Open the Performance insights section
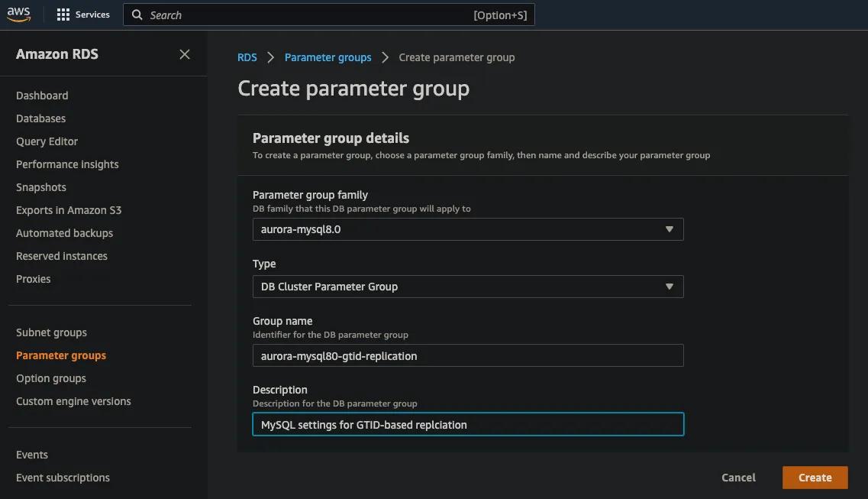 (x=67, y=164)
